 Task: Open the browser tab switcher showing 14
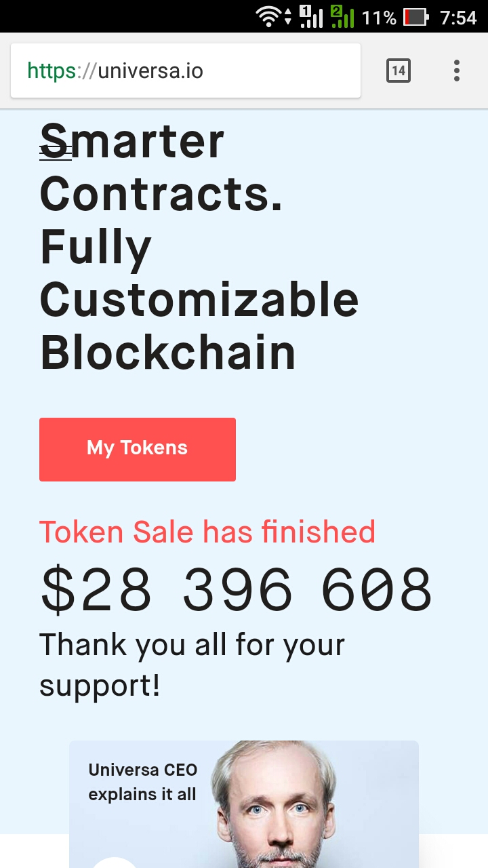[x=399, y=71]
